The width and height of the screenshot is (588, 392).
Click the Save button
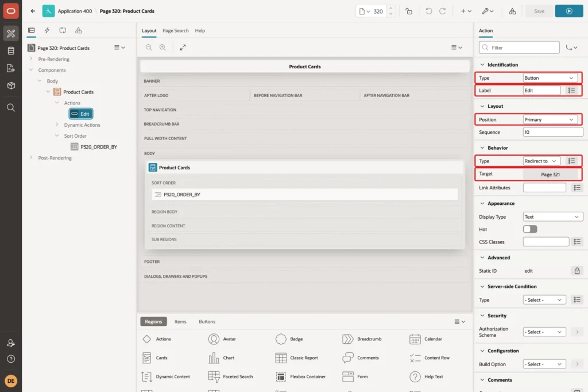tap(539, 11)
